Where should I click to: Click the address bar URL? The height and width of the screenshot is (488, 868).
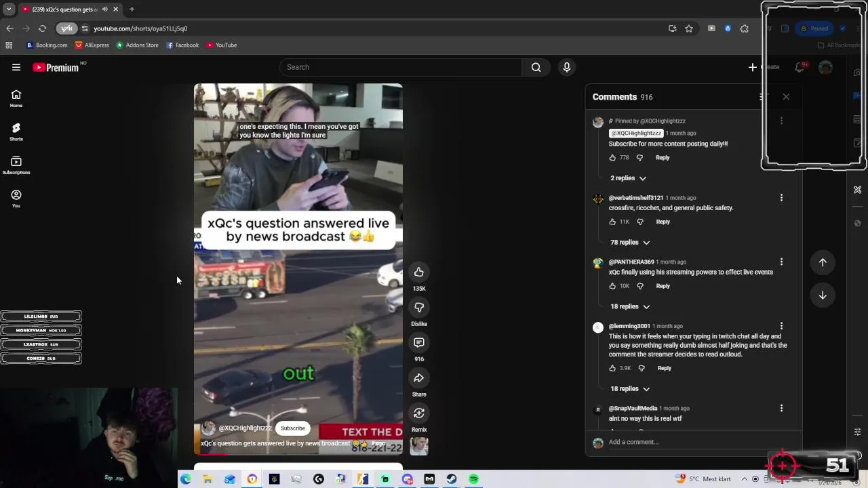point(140,28)
